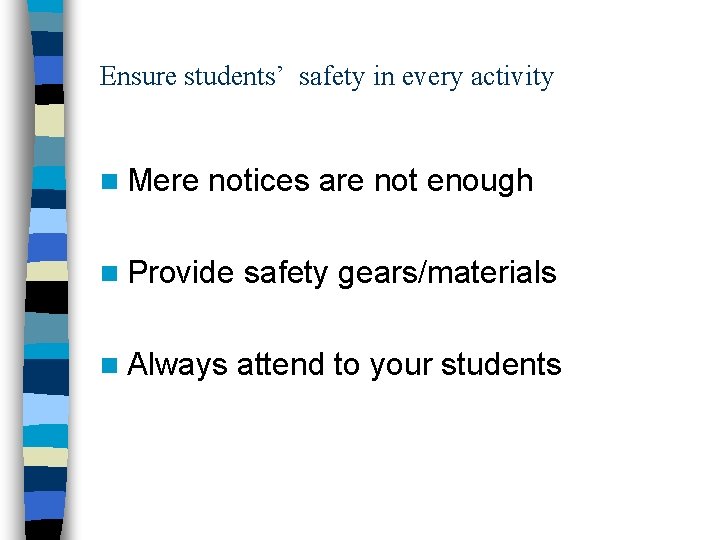Click the word "Mere" in first bullet

(164, 181)
